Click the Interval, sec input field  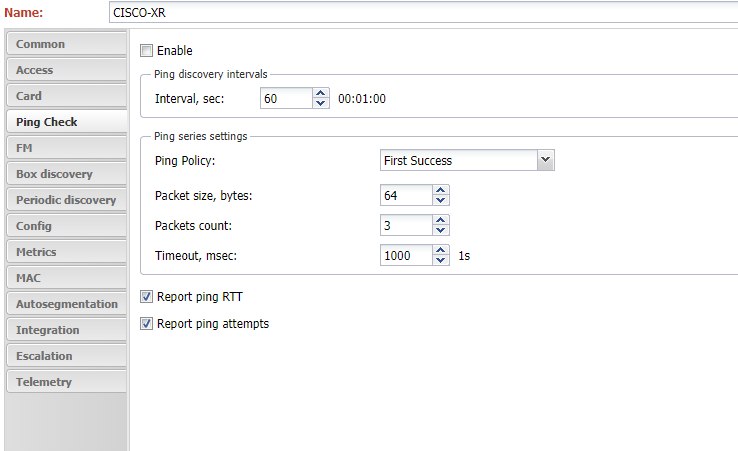[286, 98]
